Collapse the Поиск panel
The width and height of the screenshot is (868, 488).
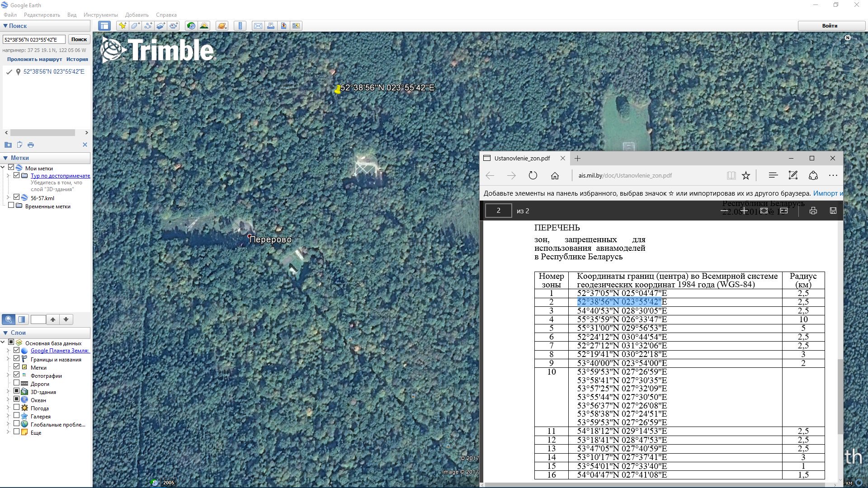click(x=5, y=26)
